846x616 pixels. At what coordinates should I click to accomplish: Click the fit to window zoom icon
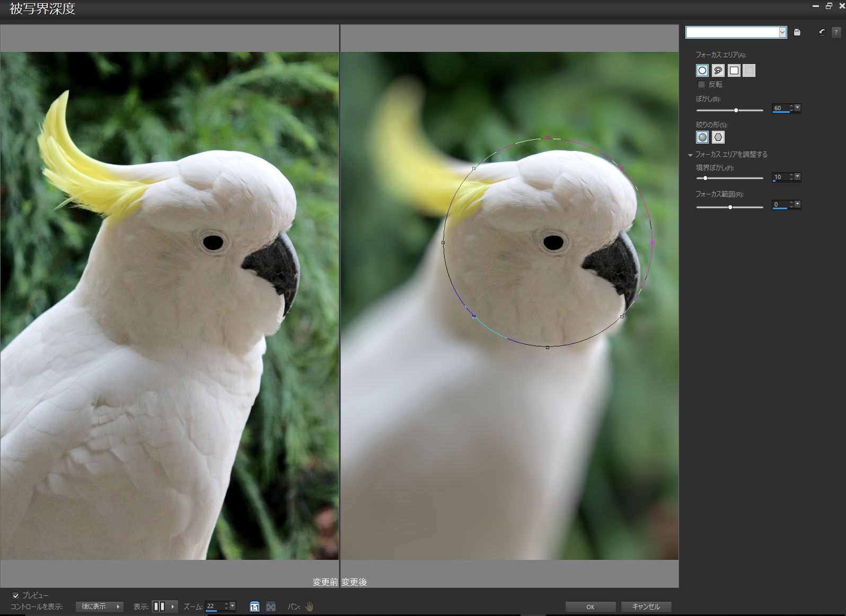(271, 607)
